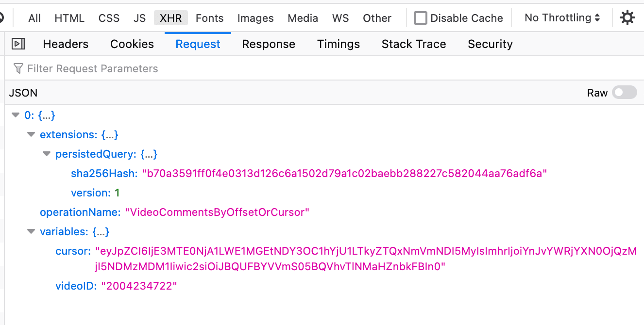Enable the Disable Cache checkbox
Viewport: 644px width, 325px height.
420,17
